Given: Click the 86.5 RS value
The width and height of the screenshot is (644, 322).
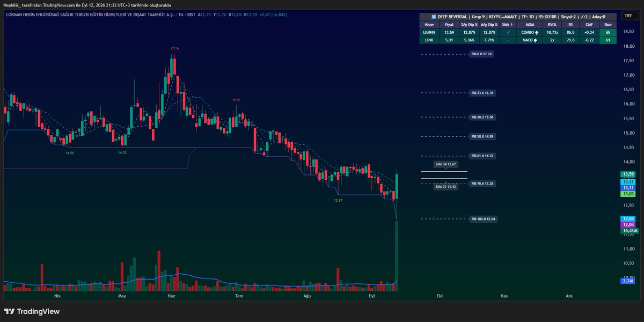Looking at the screenshot, I should click(570, 32).
